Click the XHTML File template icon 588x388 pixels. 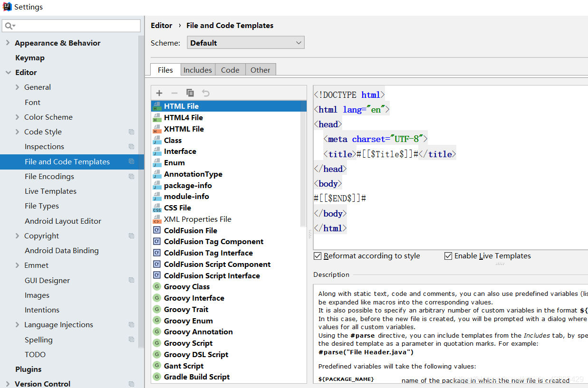tap(157, 129)
